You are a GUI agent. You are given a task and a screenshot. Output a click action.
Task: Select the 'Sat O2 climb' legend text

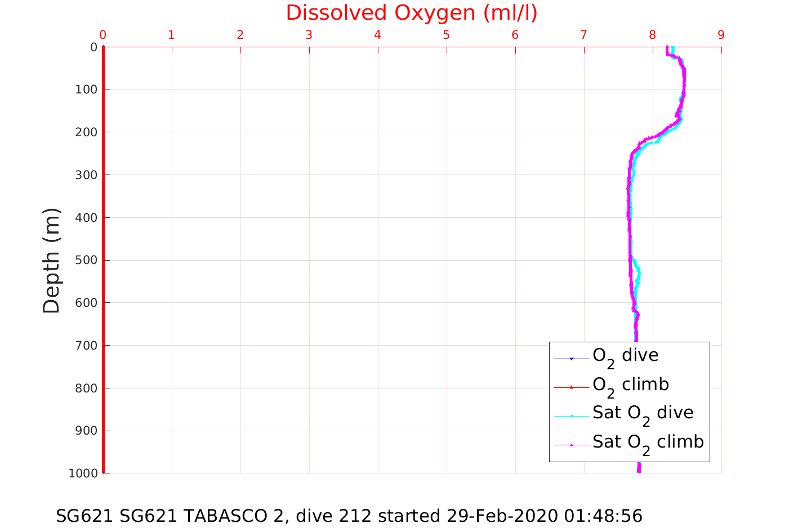coord(648,442)
